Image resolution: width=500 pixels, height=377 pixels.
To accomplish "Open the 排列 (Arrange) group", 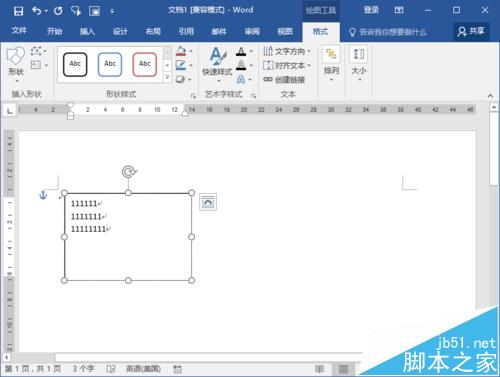I will coord(331,64).
